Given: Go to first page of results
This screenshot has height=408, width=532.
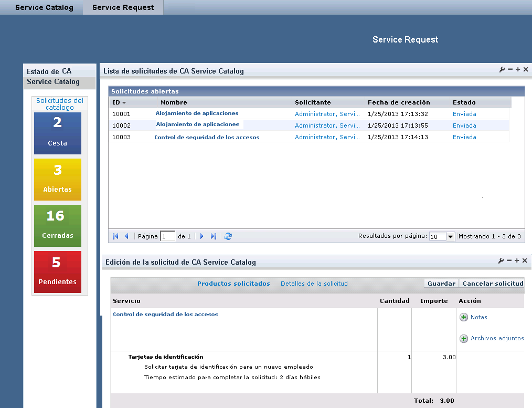Looking at the screenshot, I should (x=115, y=237).
